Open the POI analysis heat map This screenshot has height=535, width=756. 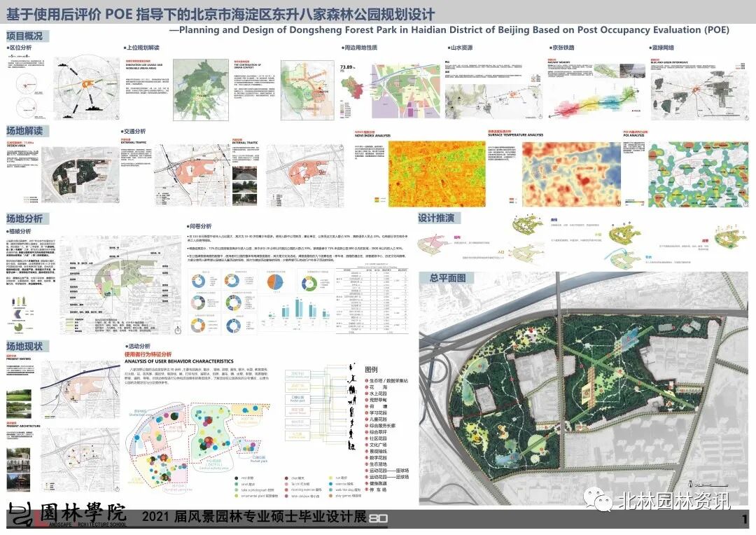coord(698,174)
